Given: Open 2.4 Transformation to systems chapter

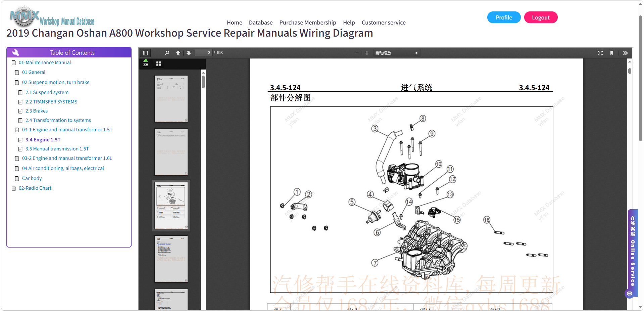Looking at the screenshot, I should [58, 120].
